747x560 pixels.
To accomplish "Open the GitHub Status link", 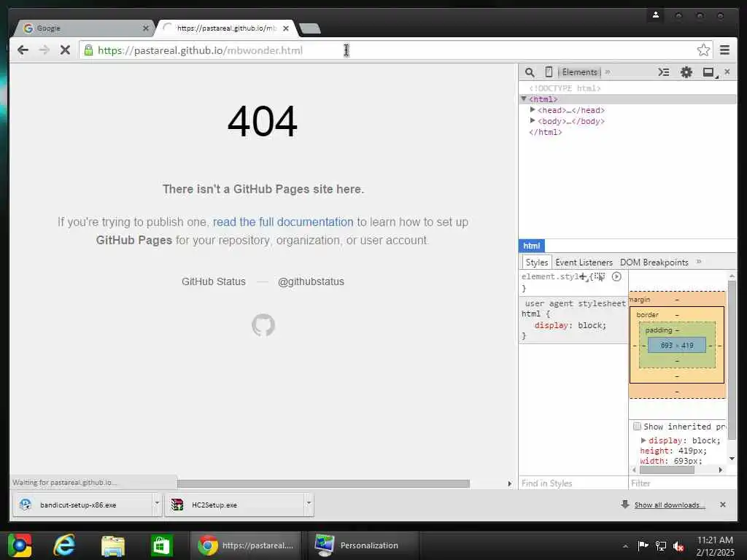I will click(x=214, y=281).
